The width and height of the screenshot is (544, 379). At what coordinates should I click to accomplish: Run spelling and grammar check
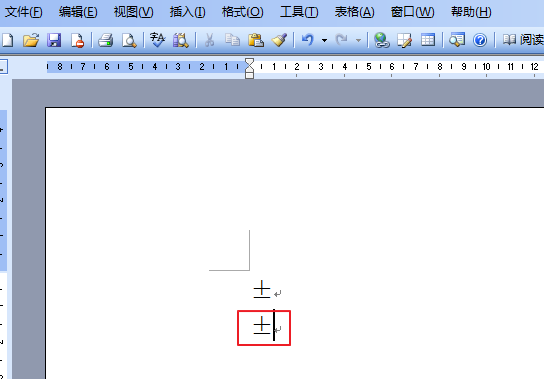[157, 40]
